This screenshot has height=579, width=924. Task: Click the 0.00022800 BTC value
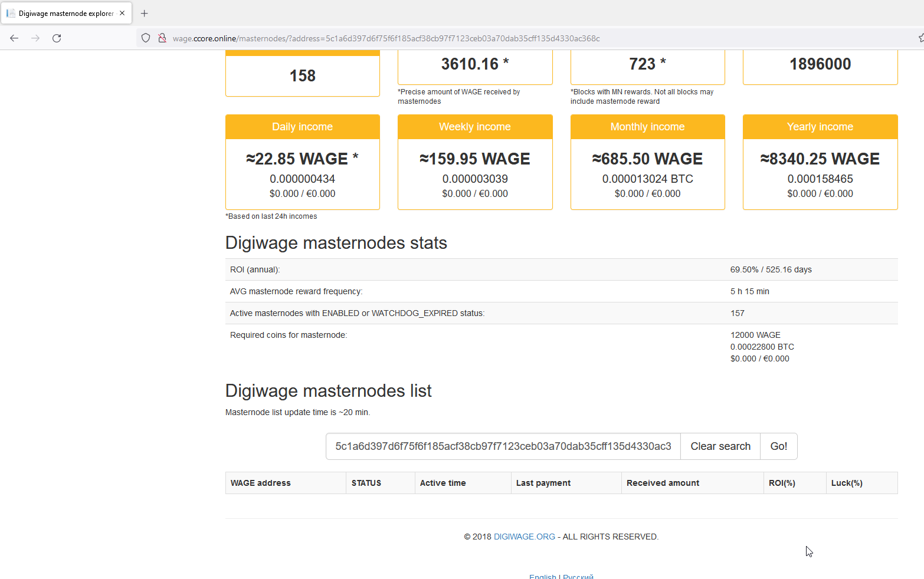click(x=762, y=347)
